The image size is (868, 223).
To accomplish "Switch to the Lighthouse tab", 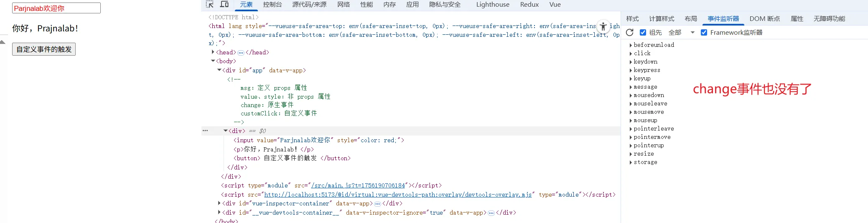I will (492, 5).
